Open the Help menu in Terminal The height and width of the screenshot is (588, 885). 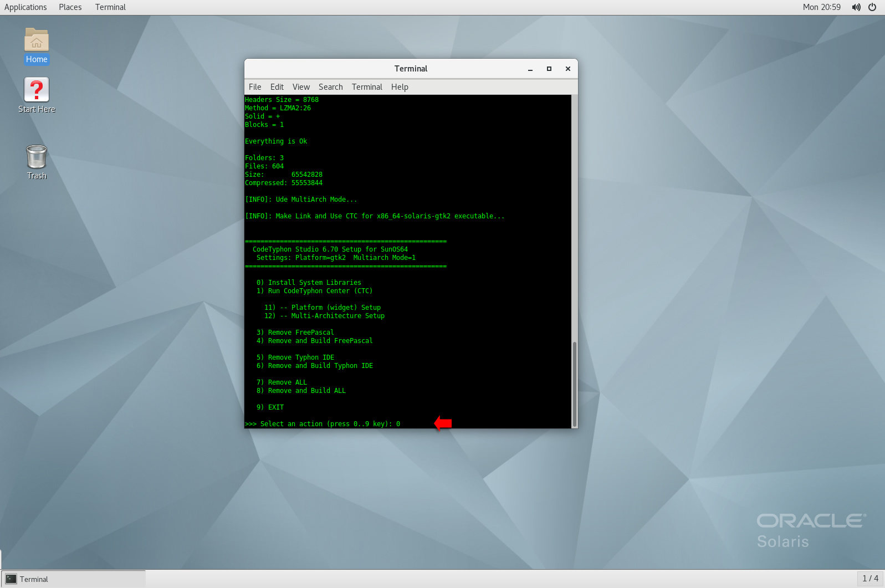400,87
